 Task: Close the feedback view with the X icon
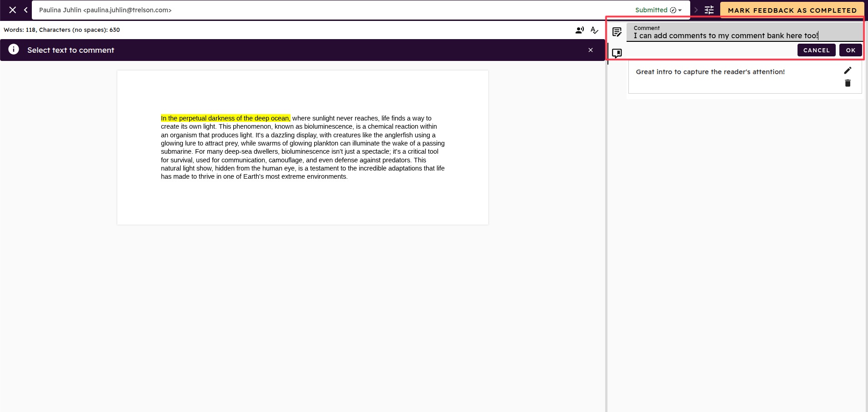tap(13, 10)
